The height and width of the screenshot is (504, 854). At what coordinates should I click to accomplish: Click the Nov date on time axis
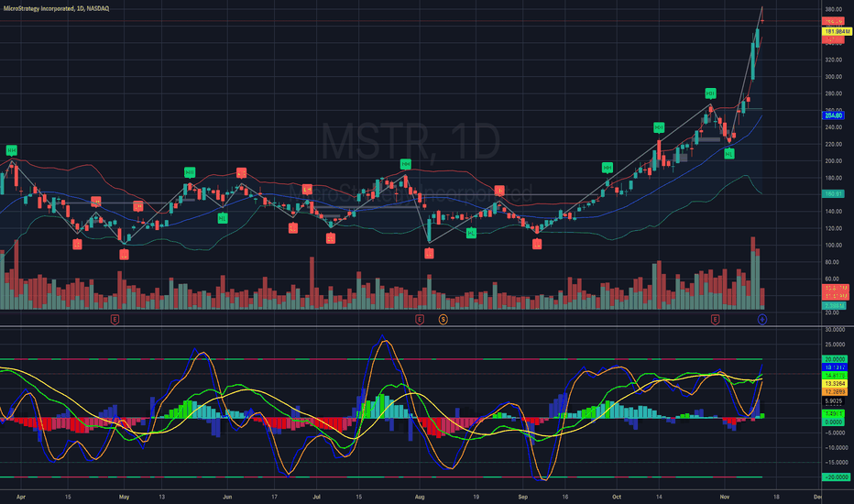(725, 497)
